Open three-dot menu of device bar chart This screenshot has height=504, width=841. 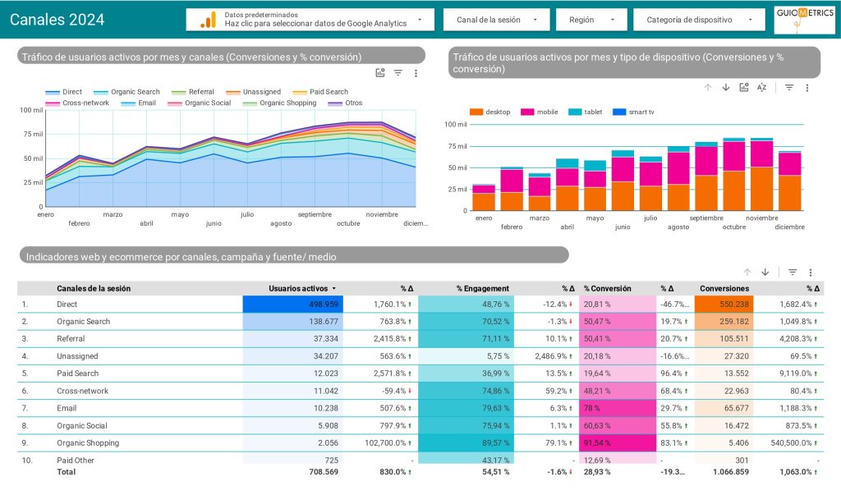[807, 88]
